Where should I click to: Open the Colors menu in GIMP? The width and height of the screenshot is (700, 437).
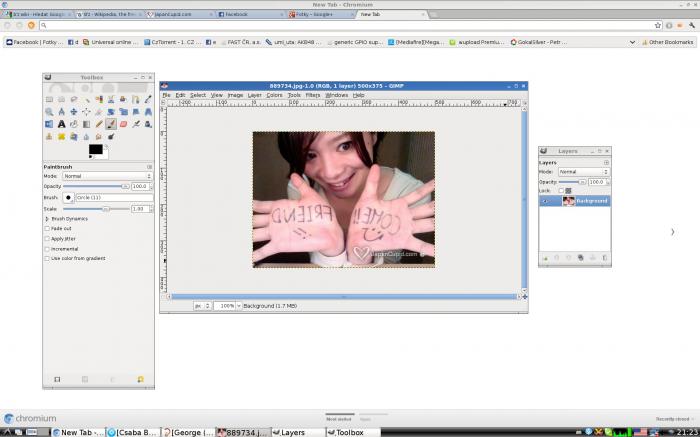[275, 95]
